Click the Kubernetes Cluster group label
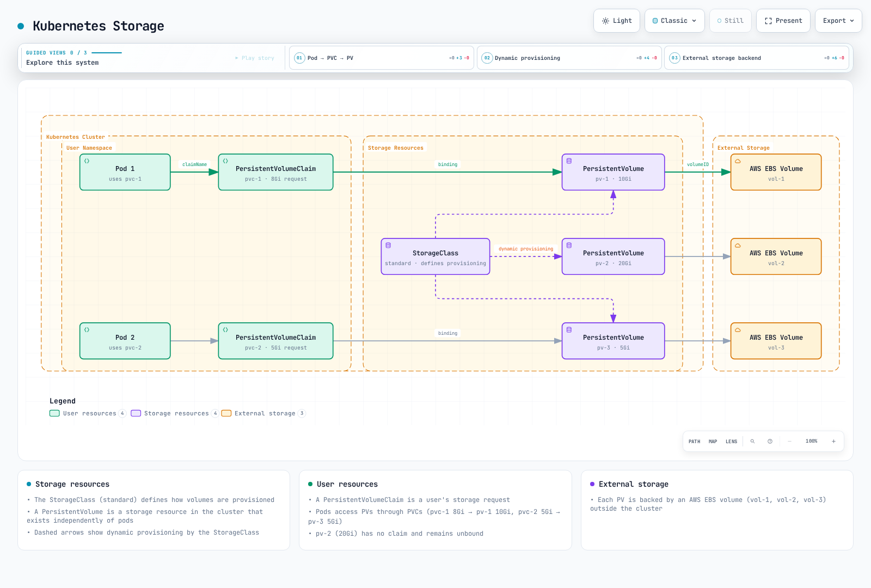The width and height of the screenshot is (871, 588). coord(76,137)
